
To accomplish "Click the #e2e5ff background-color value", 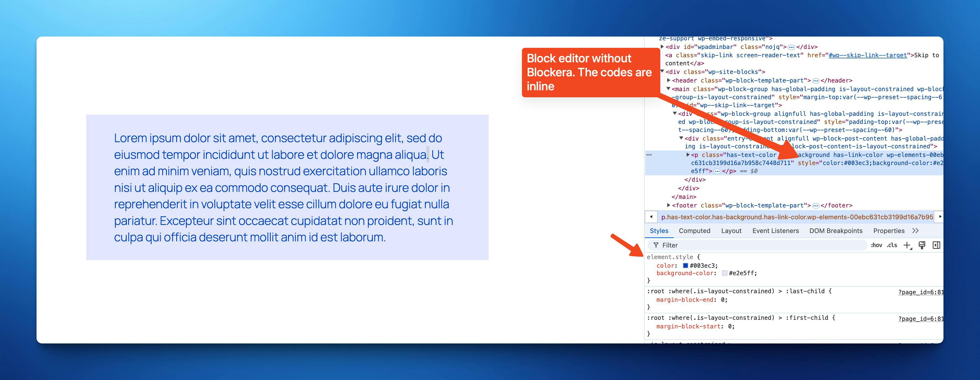I will point(742,273).
